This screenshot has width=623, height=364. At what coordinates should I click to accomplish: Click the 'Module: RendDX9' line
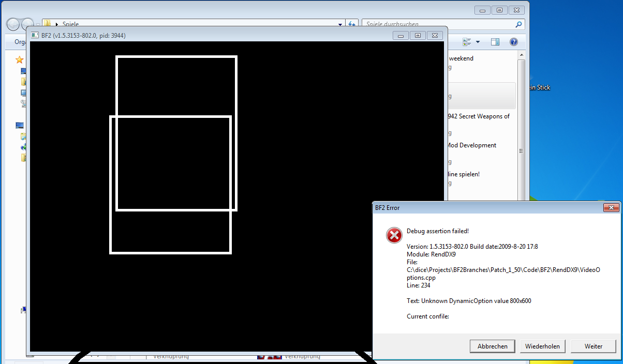coord(431,254)
